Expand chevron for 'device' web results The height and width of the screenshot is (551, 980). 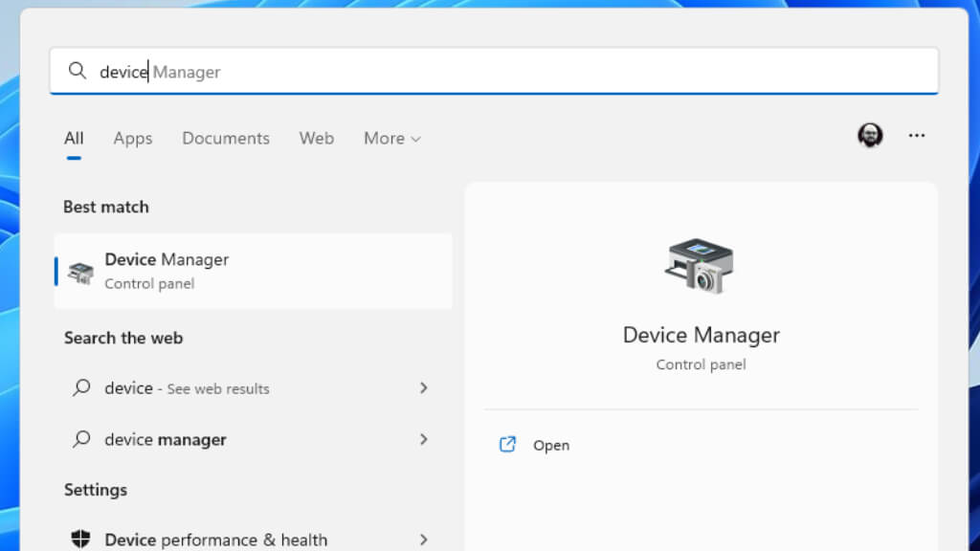(424, 388)
